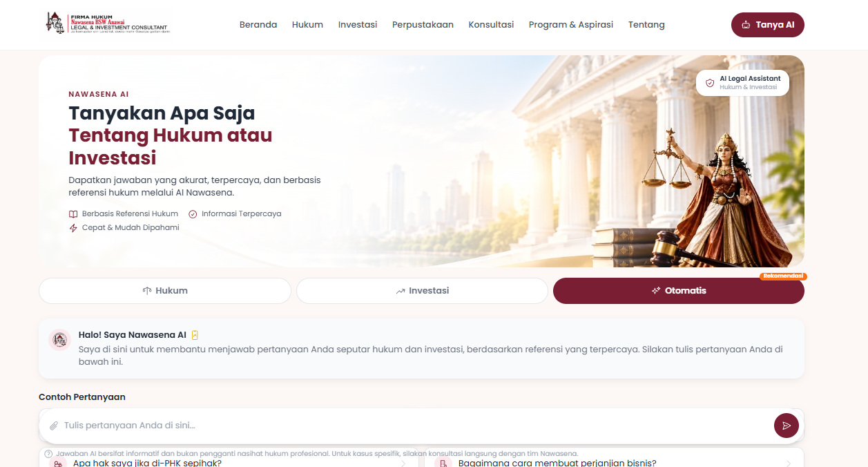Click the icon of the perjanjian bisnis example
The image size is (868, 467).
click(x=443, y=463)
